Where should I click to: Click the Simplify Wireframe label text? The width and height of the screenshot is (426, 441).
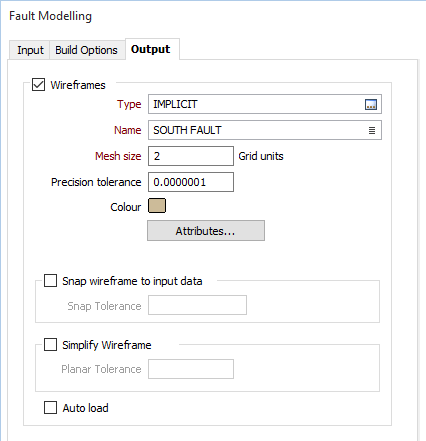[107, 345]
